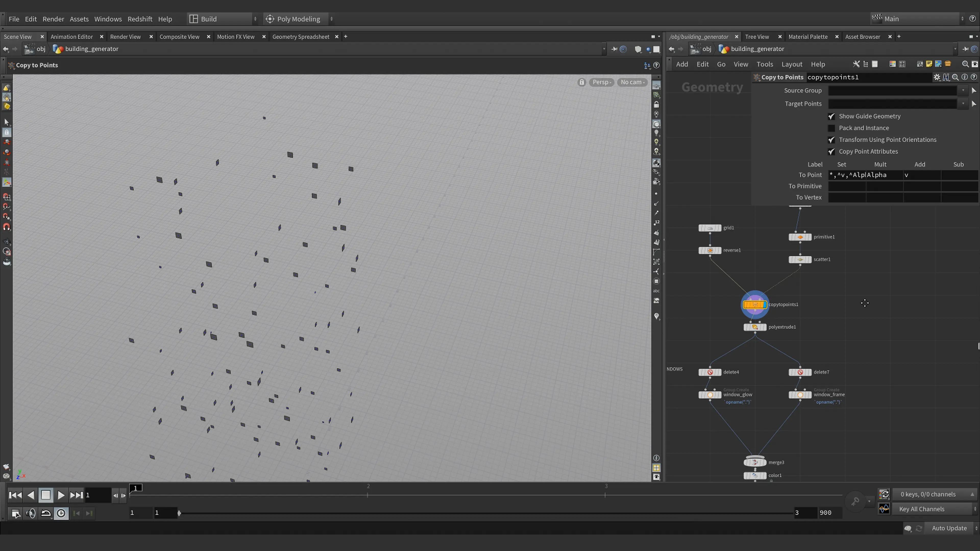Viewport: 980px width, 551px height.
Task: Select the primitive1 node
Action: coord(800,237)
